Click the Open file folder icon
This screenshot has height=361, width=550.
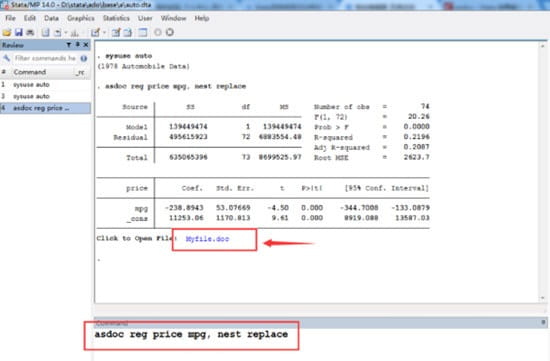click(x=7, y=33)
